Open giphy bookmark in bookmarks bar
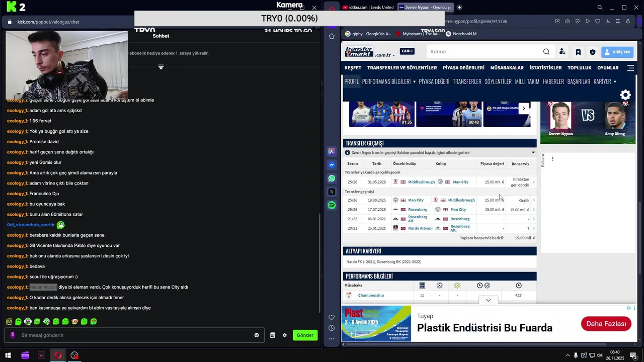This screenshot has height=362, width=644. coord(368,34)
